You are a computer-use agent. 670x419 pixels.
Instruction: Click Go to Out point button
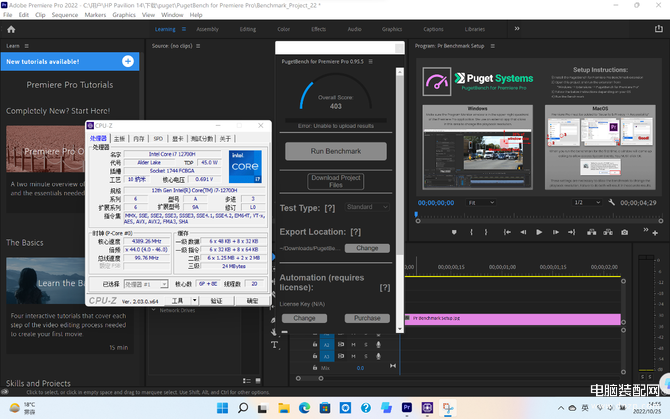572,232
